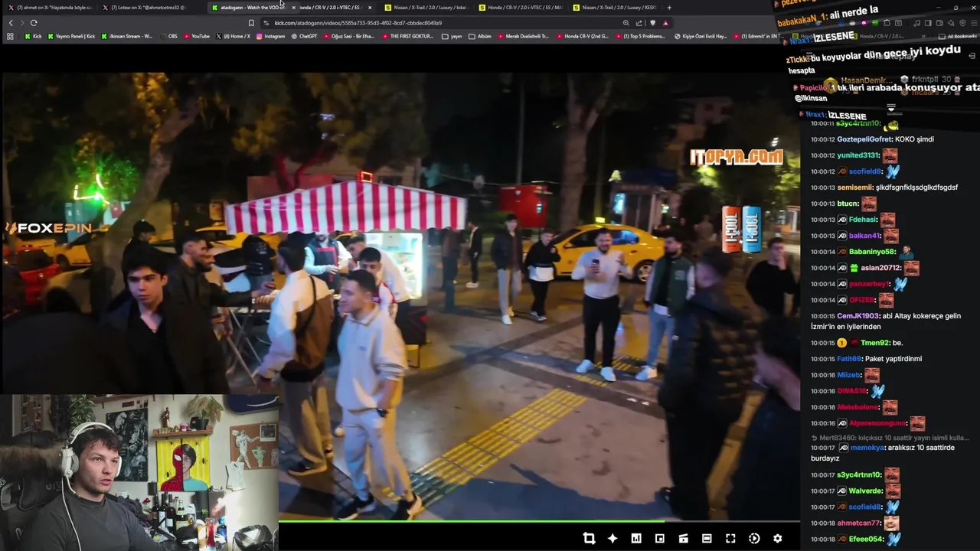
Task: Open the 'Home / X' bookmark
Action: click(x=234, y=36)
